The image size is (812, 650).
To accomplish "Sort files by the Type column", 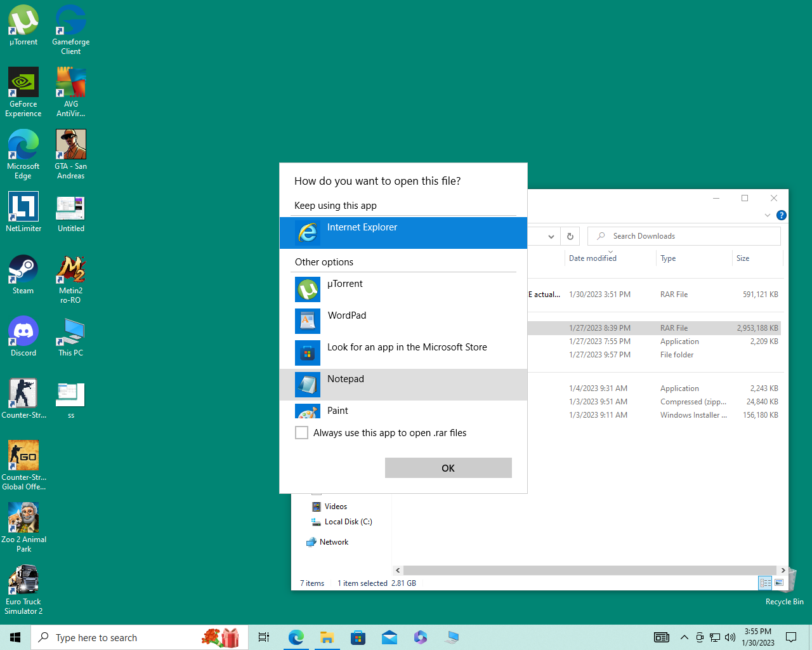I will 694,258.
